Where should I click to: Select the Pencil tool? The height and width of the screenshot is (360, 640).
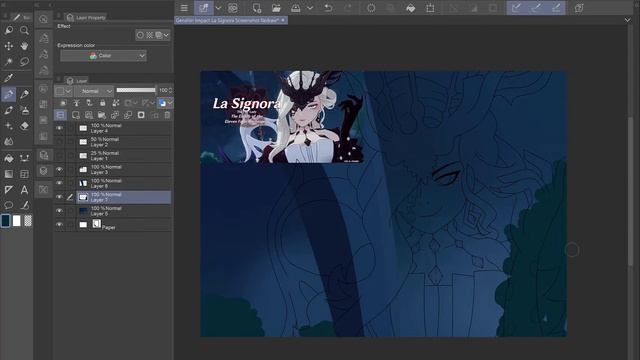point(24,94)
